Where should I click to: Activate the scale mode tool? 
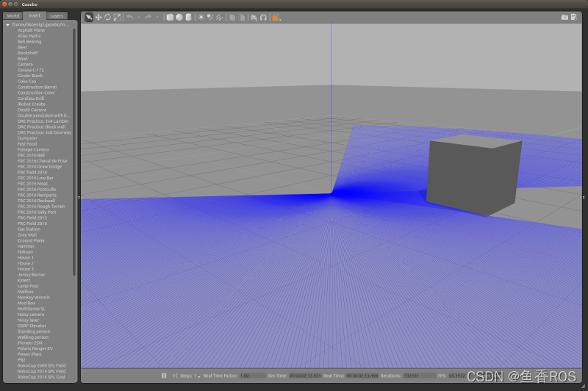coord(117,17)
